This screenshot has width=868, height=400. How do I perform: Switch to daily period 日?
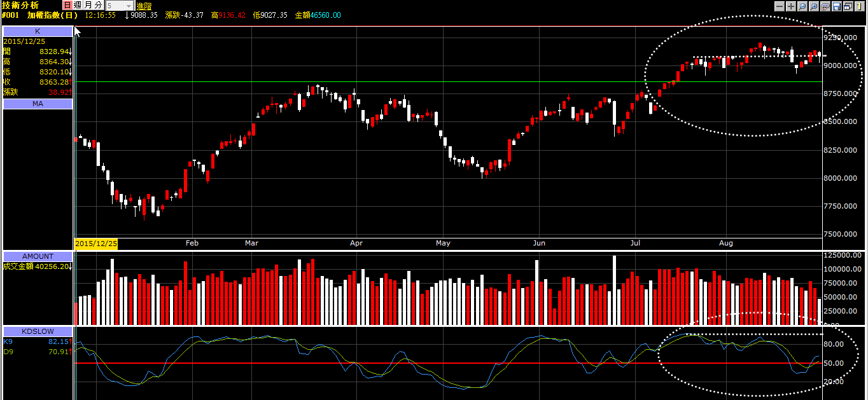[67, 5]
